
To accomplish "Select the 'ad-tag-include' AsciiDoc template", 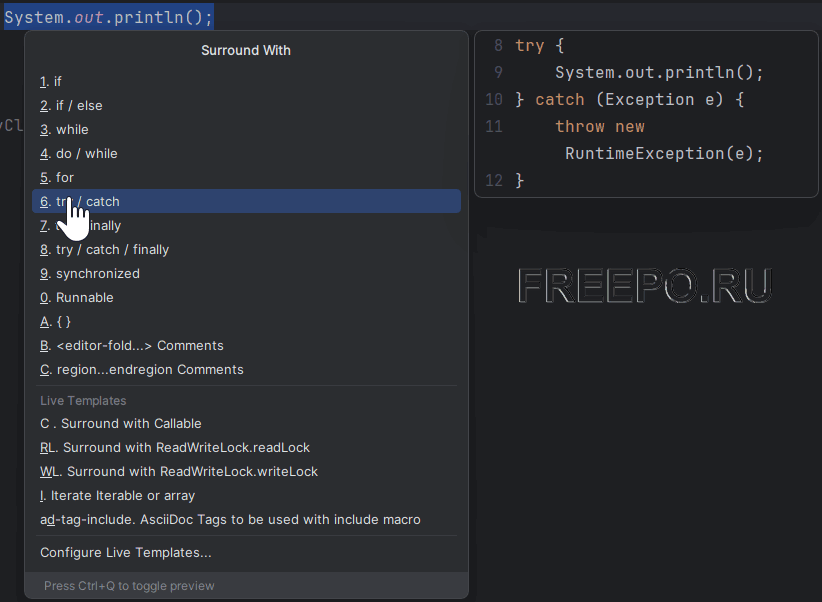I will (x=230, y=519).
